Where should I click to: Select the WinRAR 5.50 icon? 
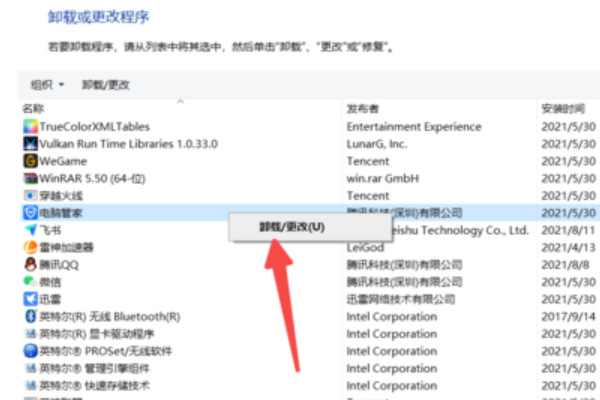(31, 178)
